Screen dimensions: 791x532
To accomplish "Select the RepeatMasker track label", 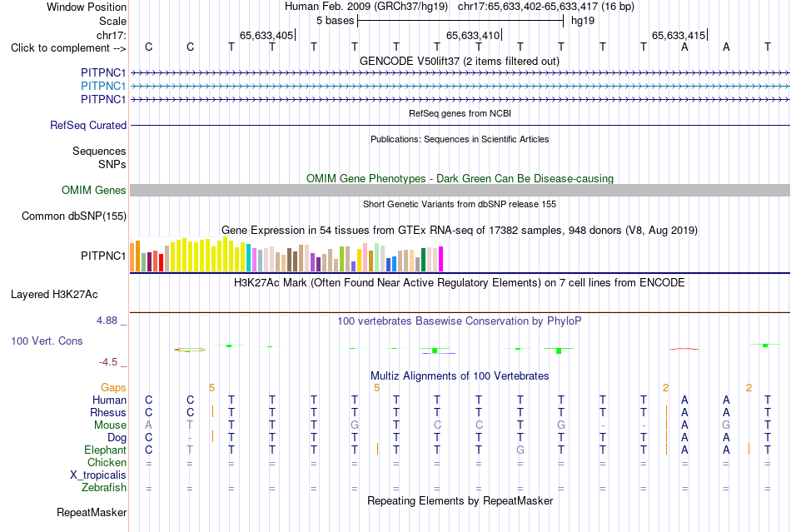I will (92, 512).
